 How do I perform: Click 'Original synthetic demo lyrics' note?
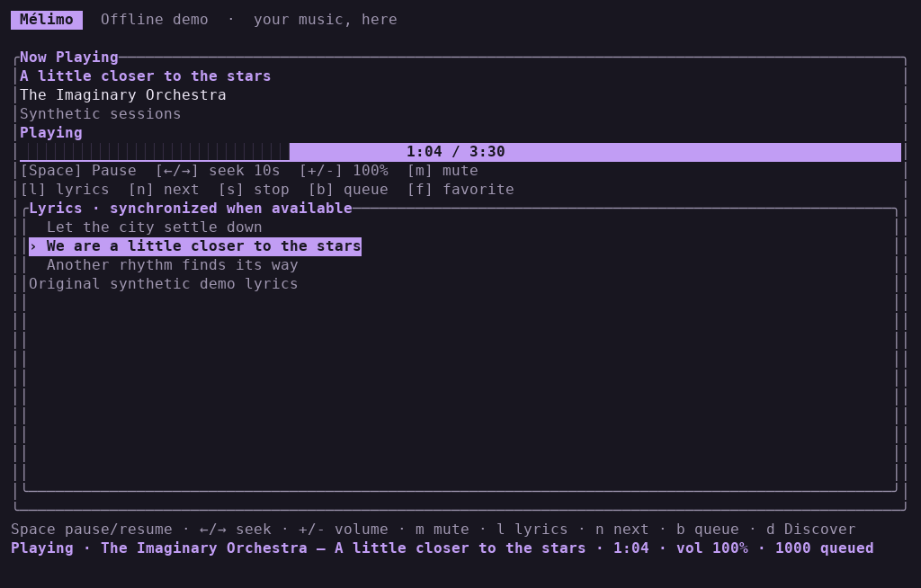(164, 284)
